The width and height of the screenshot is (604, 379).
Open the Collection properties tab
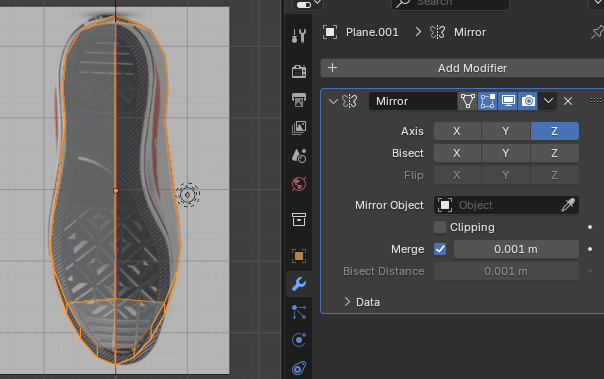pos(299,220)
